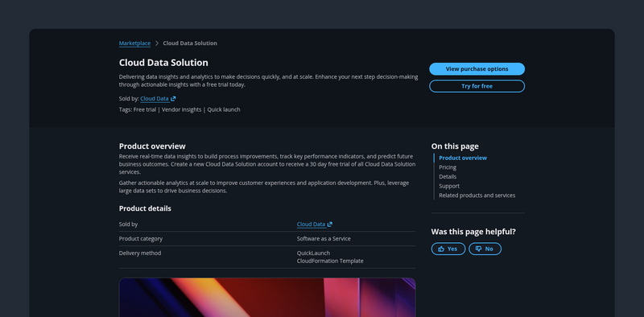Open Cloud Data seller link in header

click(155, 98)
